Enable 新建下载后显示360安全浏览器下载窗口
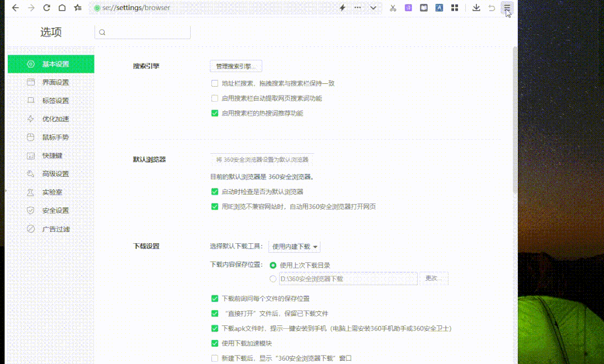This screenshot has height=364, width=604. click(x=215, y=358)
